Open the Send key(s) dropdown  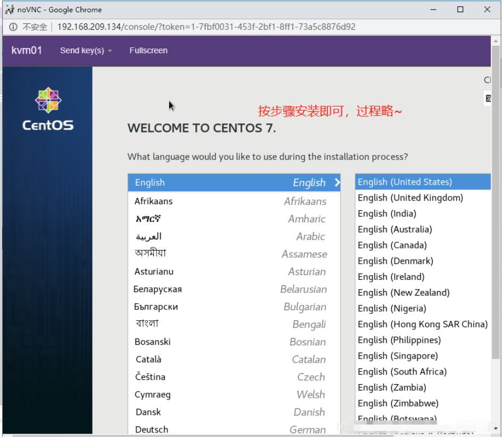tap(86, 51)
